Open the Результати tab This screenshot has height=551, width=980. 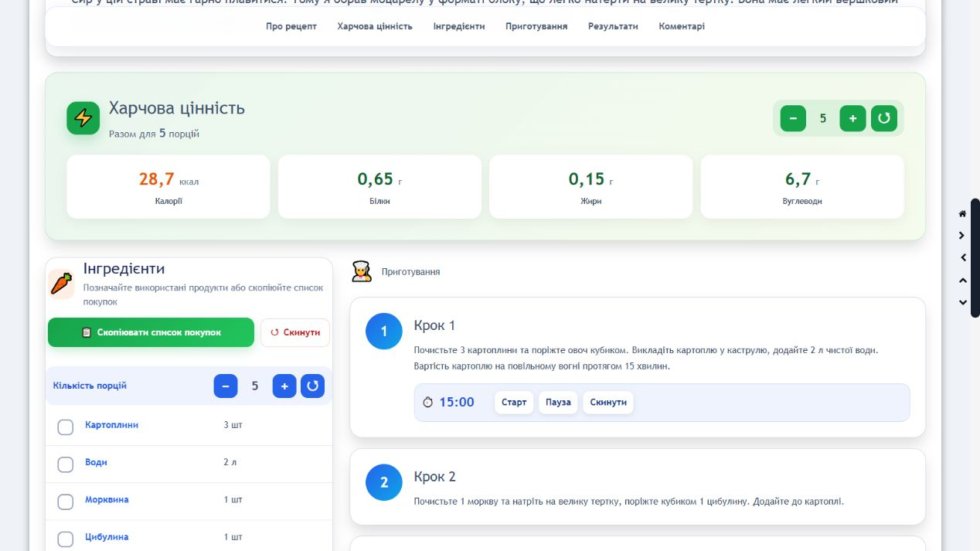tap(613, 26)
